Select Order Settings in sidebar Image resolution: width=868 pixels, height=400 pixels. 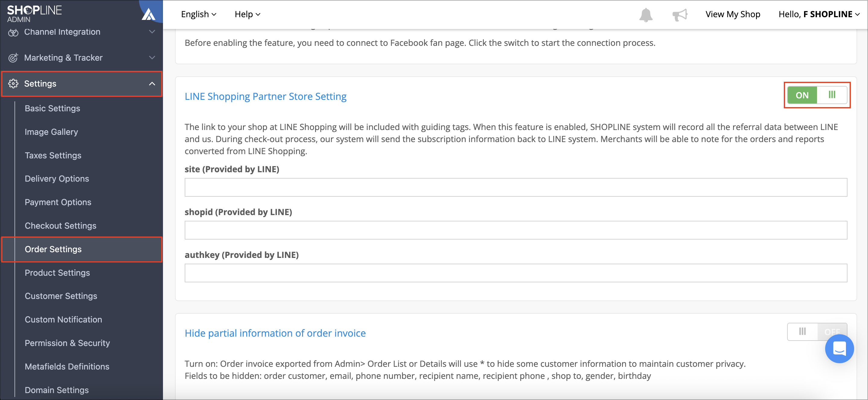click(81, 249)
